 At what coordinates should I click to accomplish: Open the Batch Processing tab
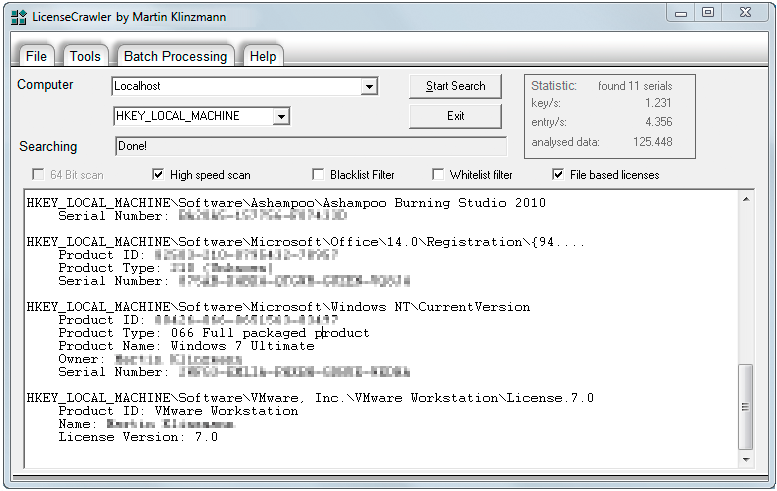(176, 56)
